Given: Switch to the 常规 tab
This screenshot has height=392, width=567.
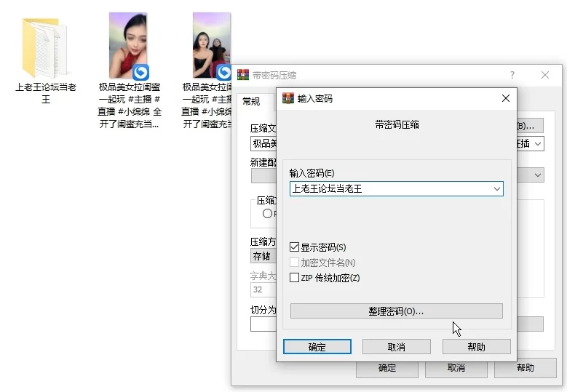Looking at the screenshot, I should (251, 102).
